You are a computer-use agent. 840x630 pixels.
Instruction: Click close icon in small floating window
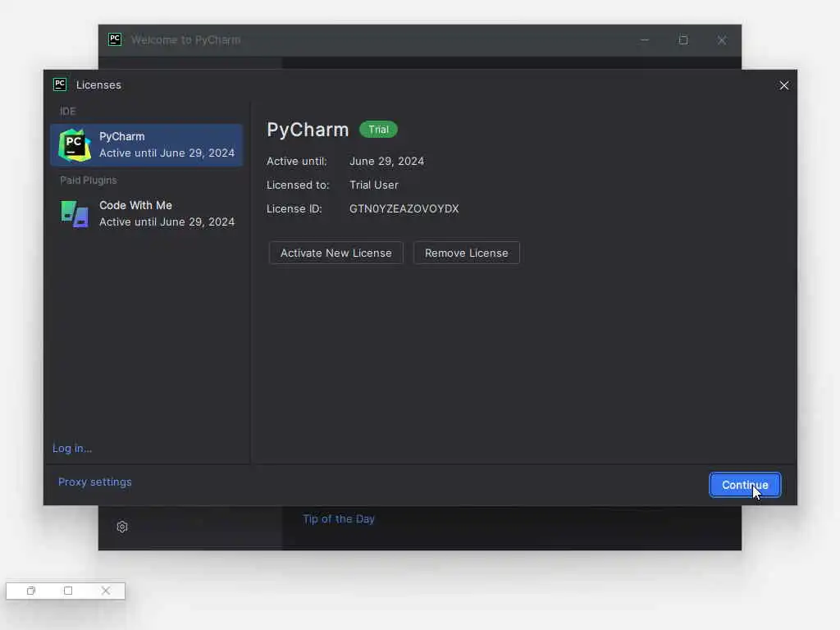coord(106,591)
